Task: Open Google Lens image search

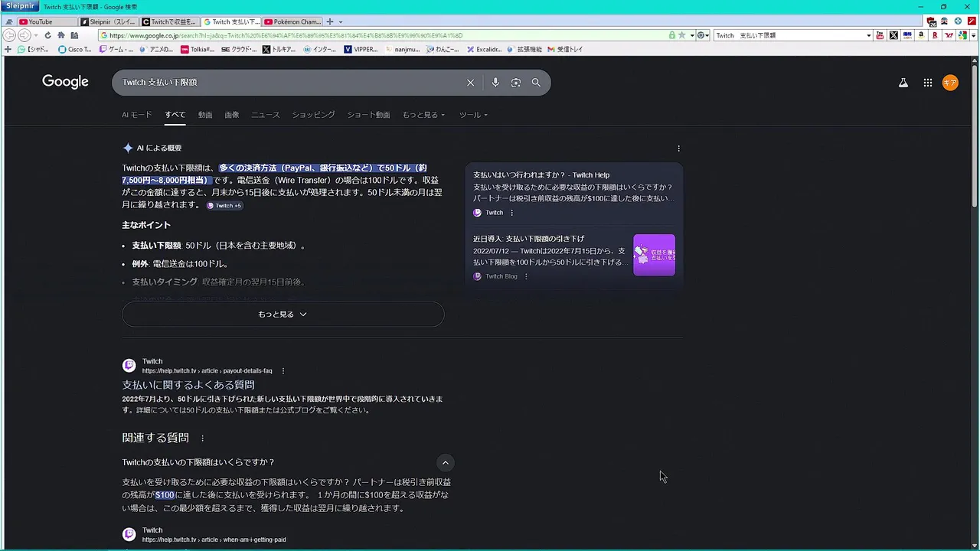Action: tap(516, 83)
